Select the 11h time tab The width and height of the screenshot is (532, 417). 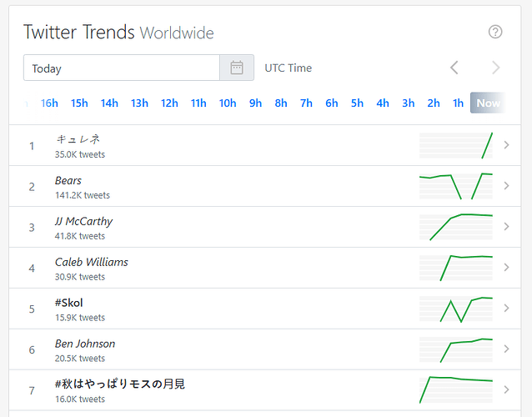coord(198,103)
